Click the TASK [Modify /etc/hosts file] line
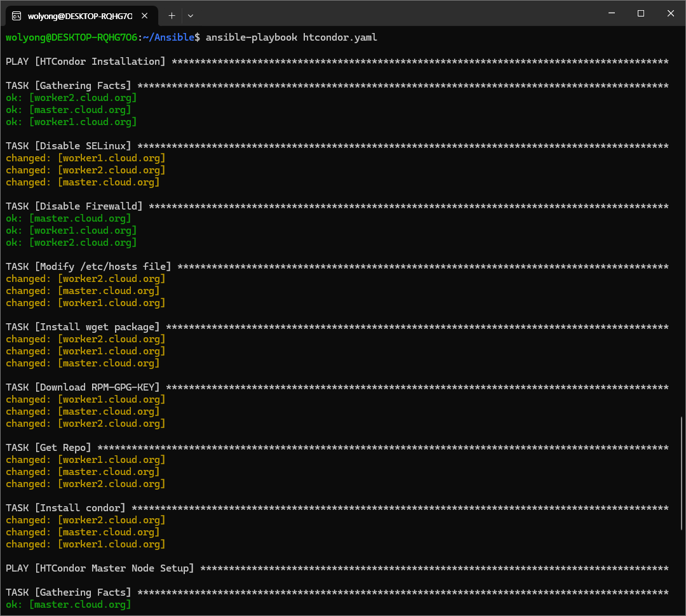This screenshot has height=616, width=686. [x=88, y=267]
